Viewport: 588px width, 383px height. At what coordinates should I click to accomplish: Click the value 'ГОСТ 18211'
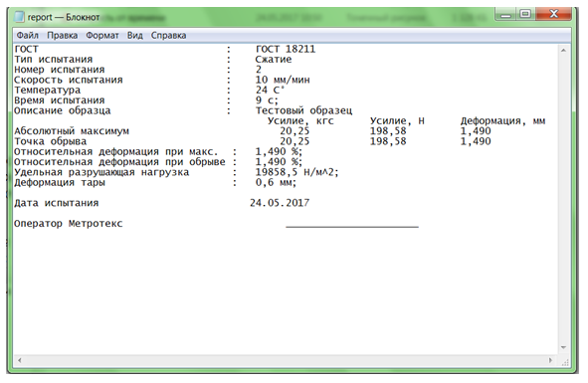[286, 49]
